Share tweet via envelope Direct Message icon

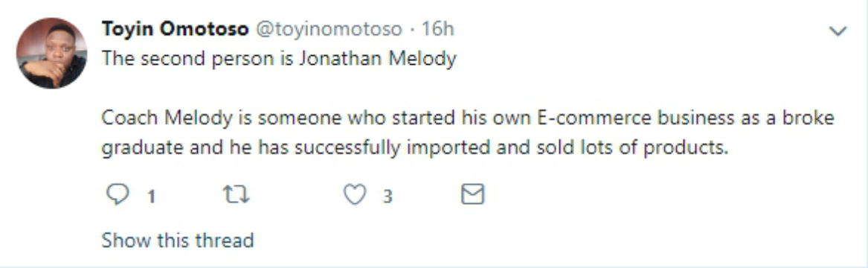click(x=473, y=194)
